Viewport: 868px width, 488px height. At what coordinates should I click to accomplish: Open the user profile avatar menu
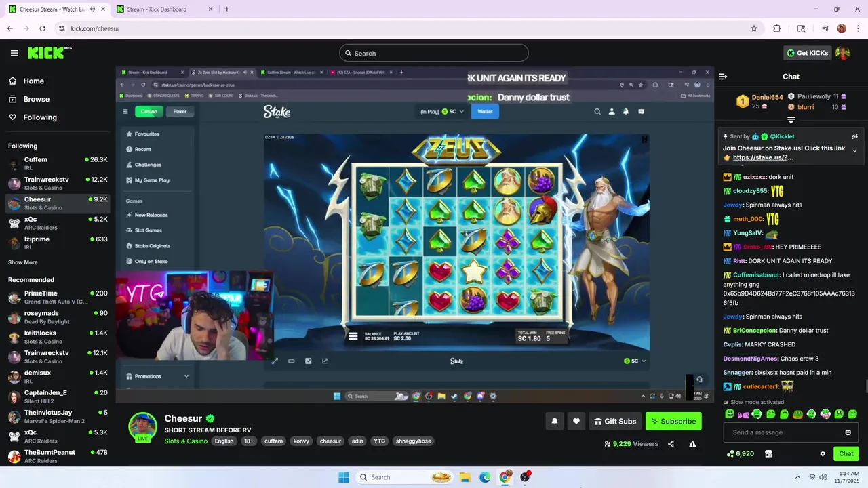click(843, 53)
